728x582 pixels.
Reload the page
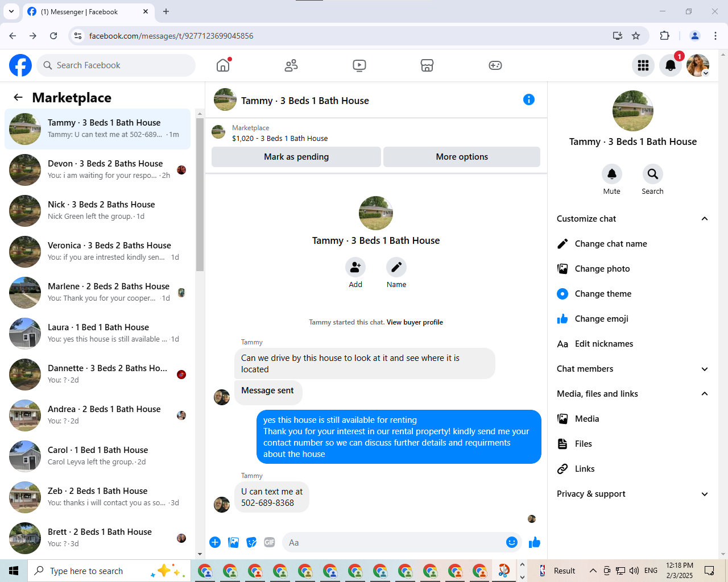click(x=53, y=36)
